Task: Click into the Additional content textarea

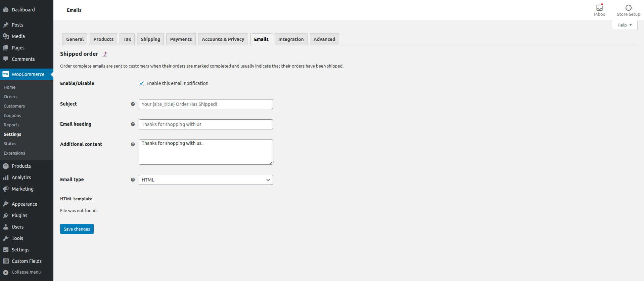Action: tap(206, 152)
